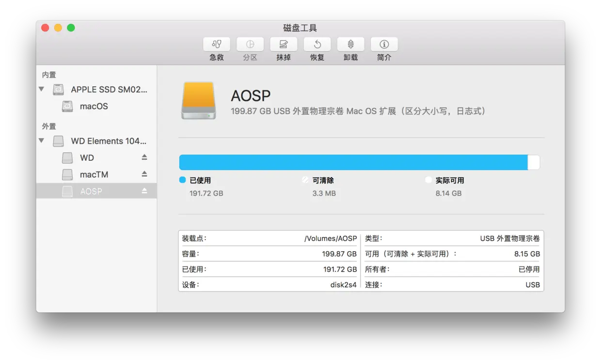Click the 已使用 191.72 GB table cell

tap(340, 270)
